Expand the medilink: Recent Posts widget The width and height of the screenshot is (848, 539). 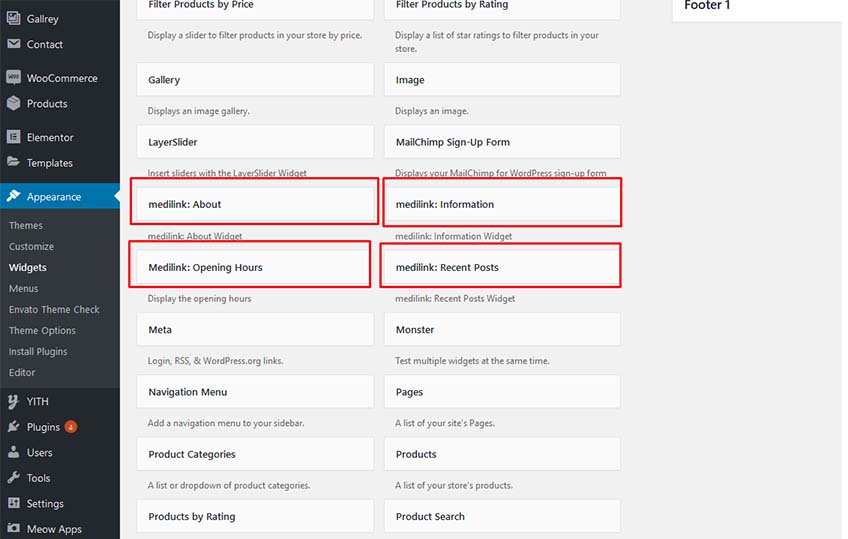pos(502,267)
